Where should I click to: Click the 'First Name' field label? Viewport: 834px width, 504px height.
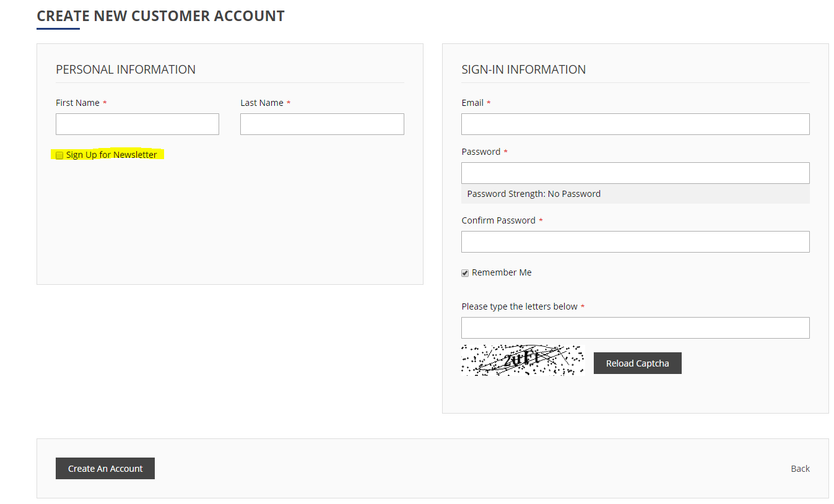coord(77,103)
